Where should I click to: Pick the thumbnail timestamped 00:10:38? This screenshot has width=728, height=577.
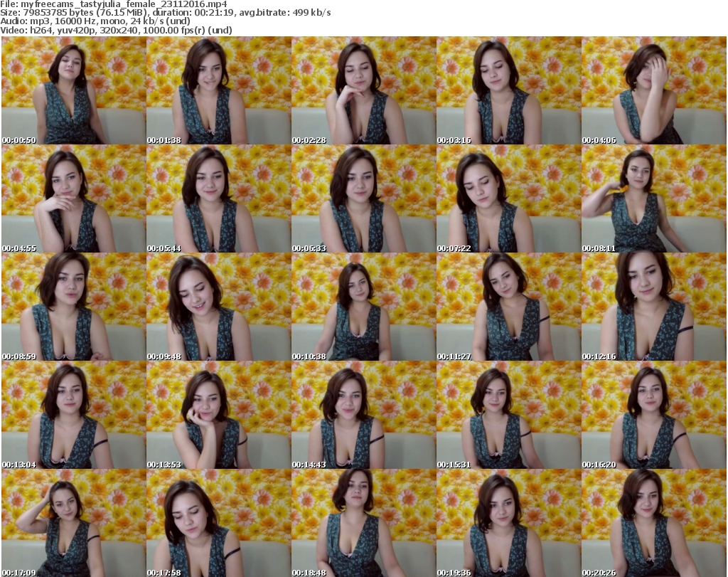[x=363, y=307]
